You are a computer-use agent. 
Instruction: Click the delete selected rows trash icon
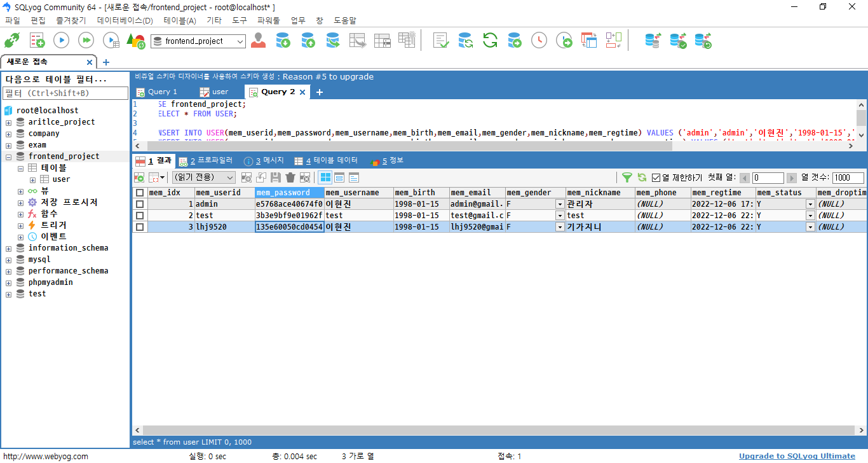(290, 177)
